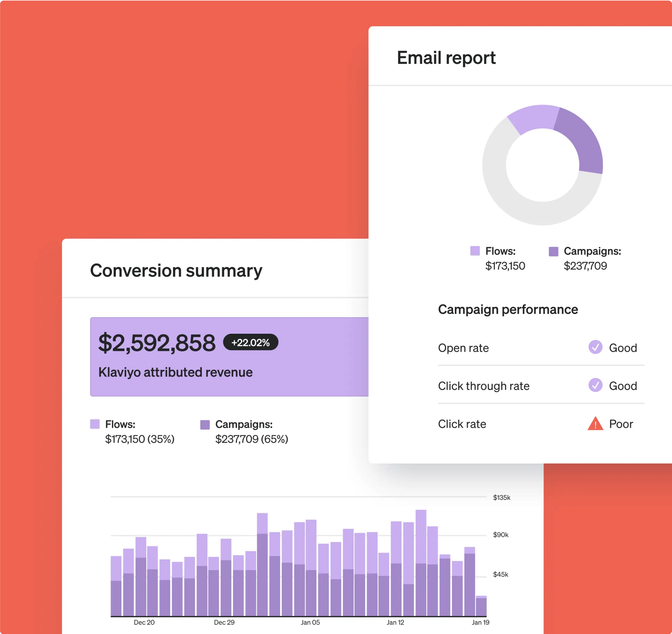Viewport: 672px width, 634px height.
Task: Click the Open rate checkmark icon
Action: 595,347
